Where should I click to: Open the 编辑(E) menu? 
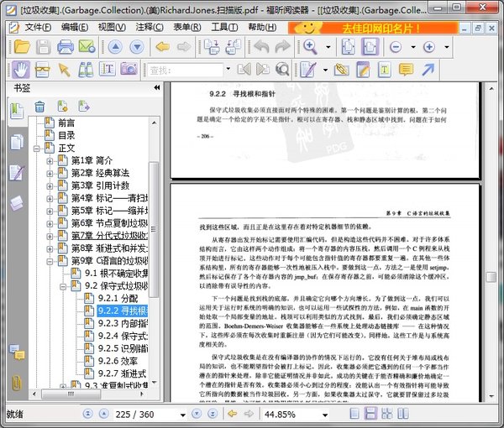click(75, 28)
